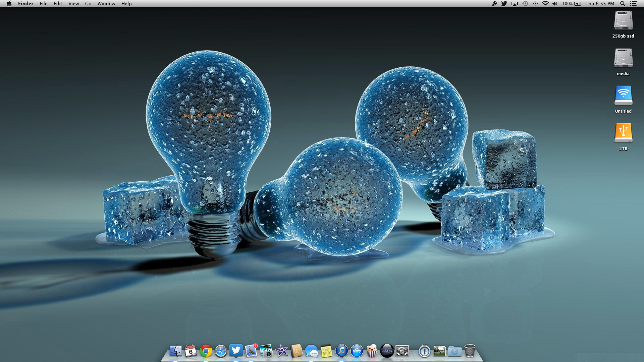
Task: Open the Go menu
Action: (88, 3)
